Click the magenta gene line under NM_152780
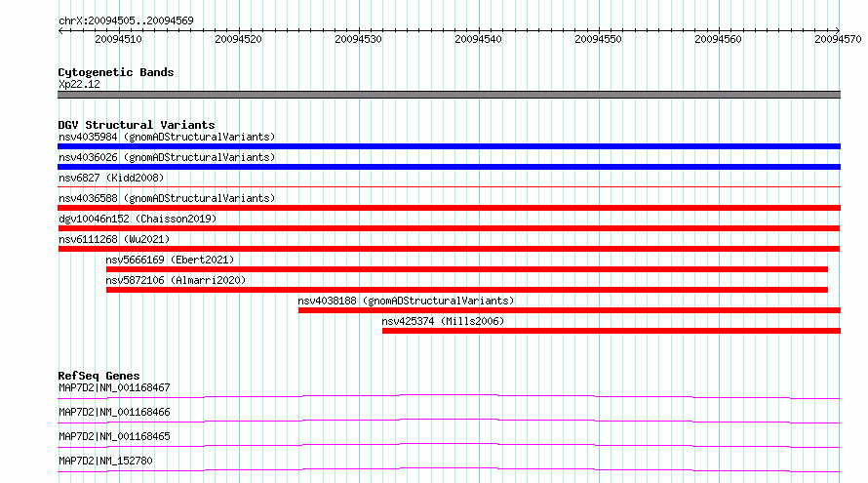The height and width of the screenshot is (483, 868). [x=449, y=469]
